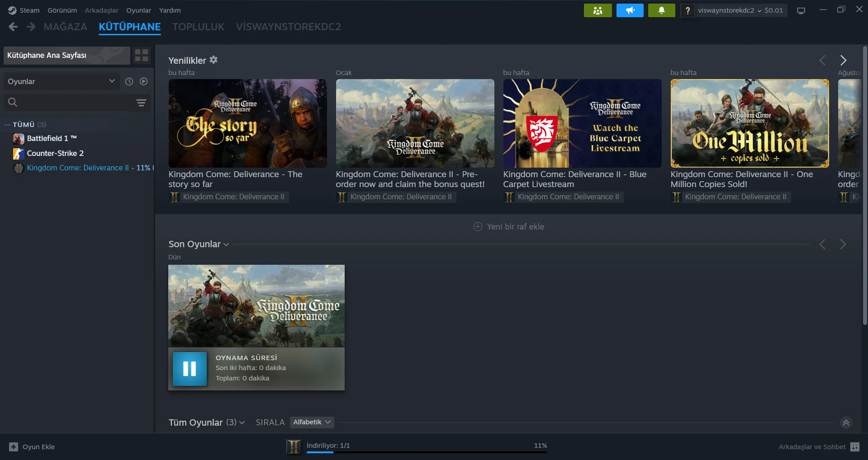Enter Big Picture mode via monitor icon
Viewport: 868px width, 460px height.
(x=801, y=10)
